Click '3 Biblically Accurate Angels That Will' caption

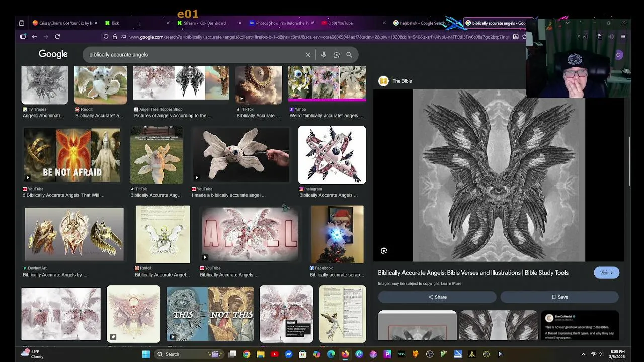coord(63,195)
